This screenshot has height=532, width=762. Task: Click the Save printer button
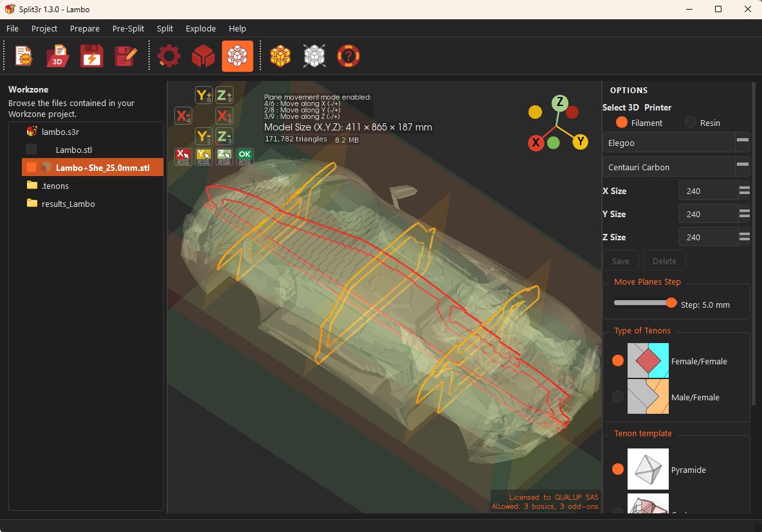pyautogui.click(x=621, y=261)
